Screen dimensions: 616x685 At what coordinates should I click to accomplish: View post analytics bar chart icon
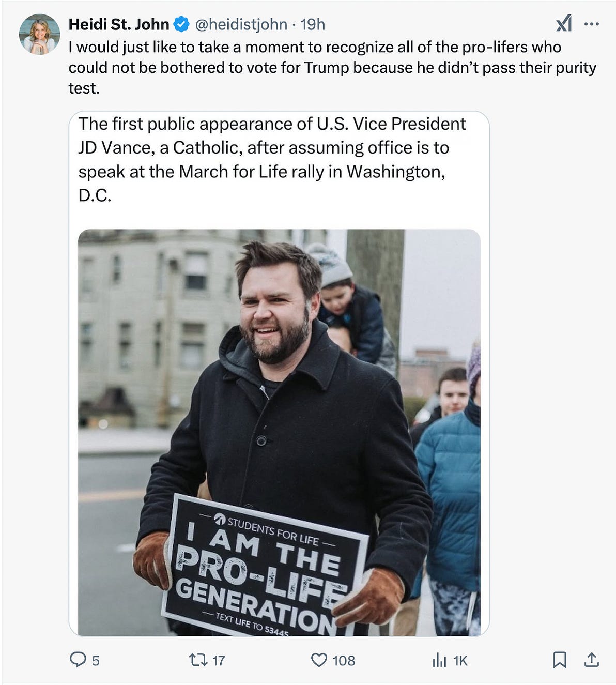coord(439,660)
